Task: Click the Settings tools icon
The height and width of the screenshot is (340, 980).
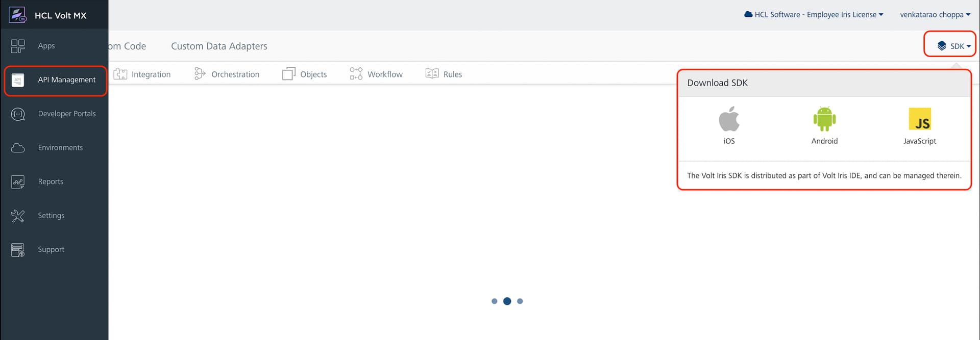Action: tap(18, 216)
